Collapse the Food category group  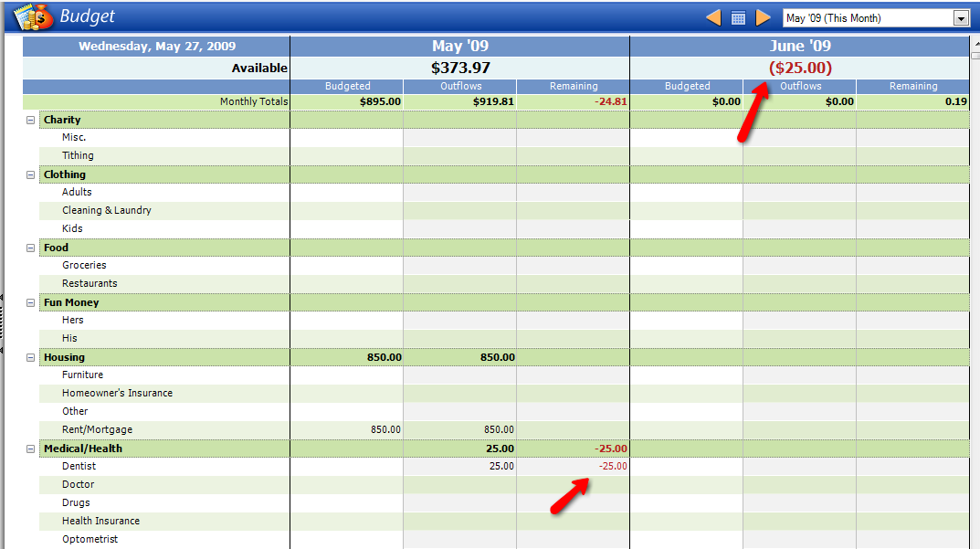[30, 248]
